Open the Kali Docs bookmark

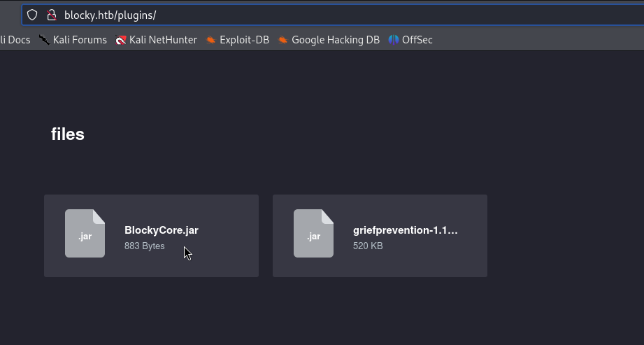tap(15, 40)
